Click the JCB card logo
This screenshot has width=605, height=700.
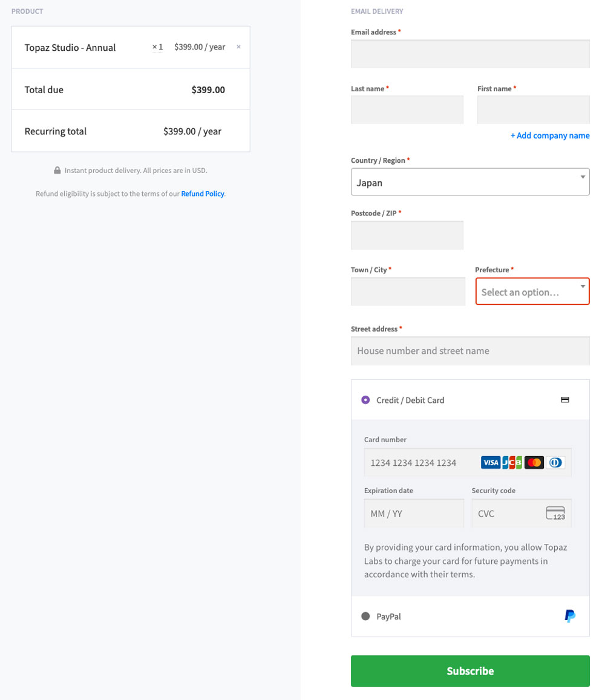pos(512,463)
